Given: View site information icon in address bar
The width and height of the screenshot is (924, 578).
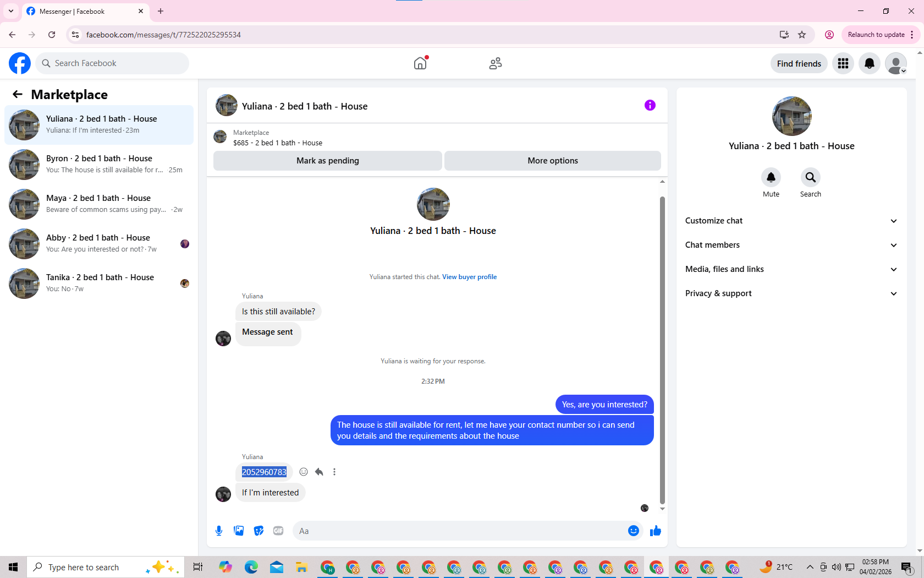Looking at the screenshot, I should point(75,35).
